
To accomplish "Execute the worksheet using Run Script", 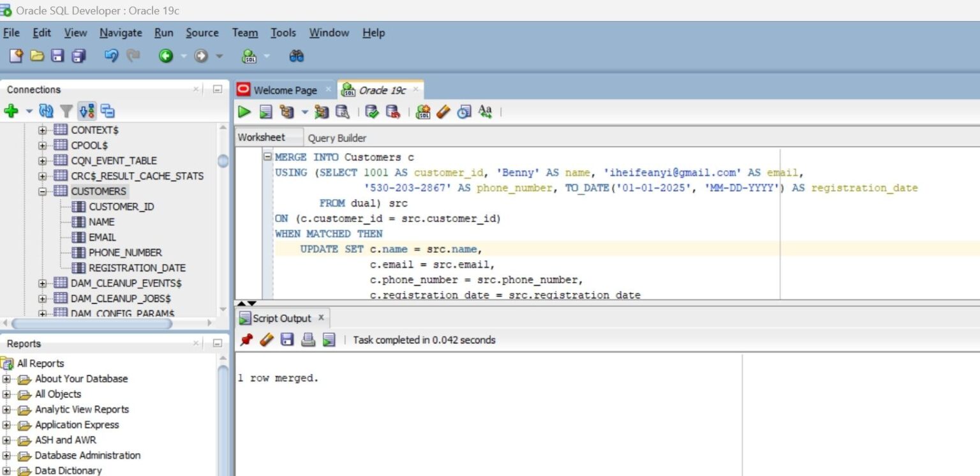I will [267, 112].
